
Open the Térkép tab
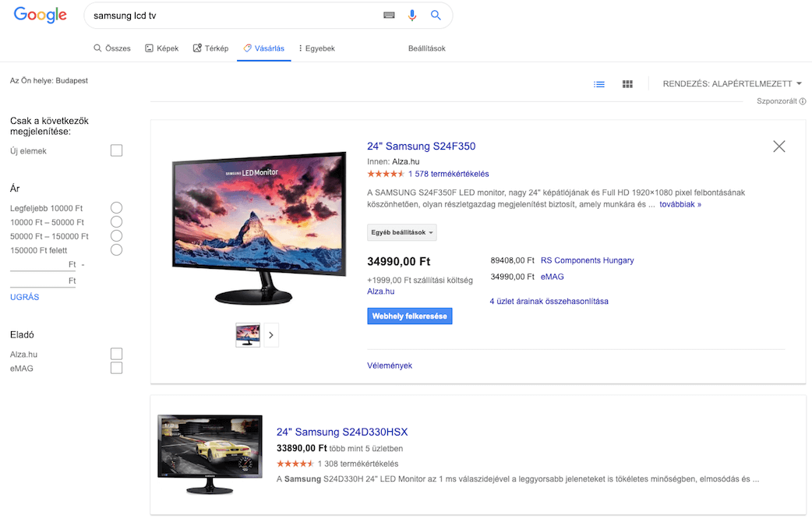[x=210, y=48]
